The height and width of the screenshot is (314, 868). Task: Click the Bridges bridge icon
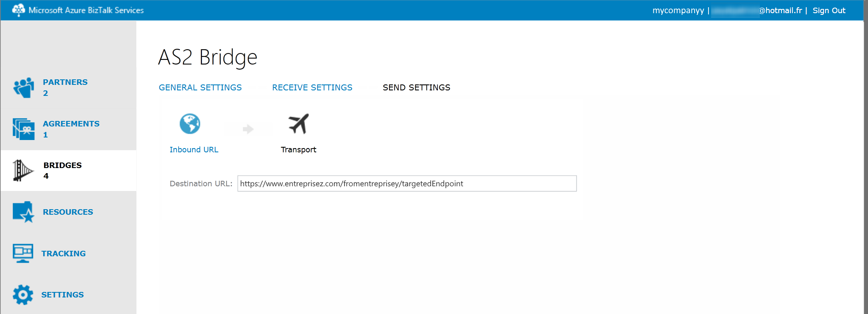23,171
